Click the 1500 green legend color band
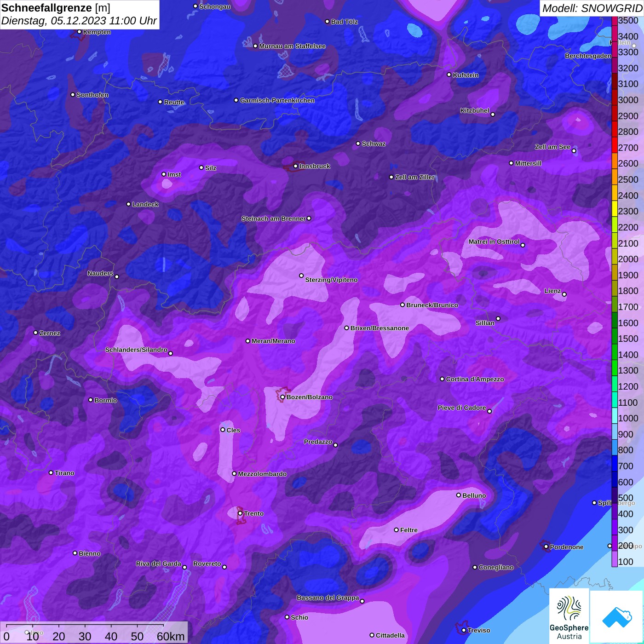 [614, 336]
